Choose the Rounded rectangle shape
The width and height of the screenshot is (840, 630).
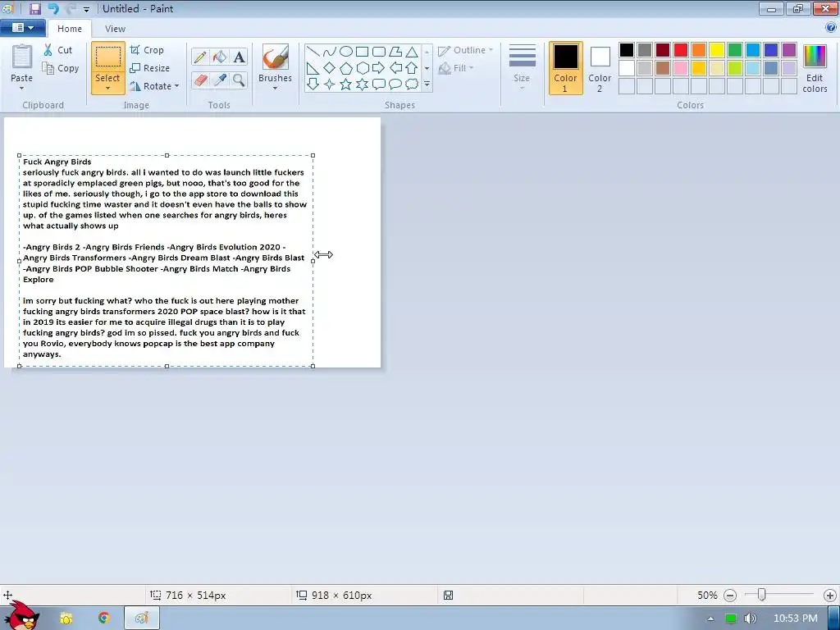coord(379,52)
